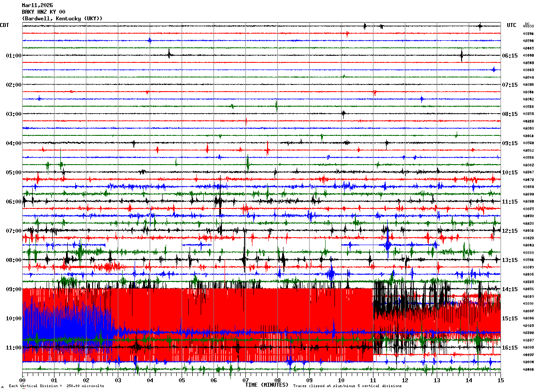
Task: Pick the 11 minute tick label
Action: 373,380
